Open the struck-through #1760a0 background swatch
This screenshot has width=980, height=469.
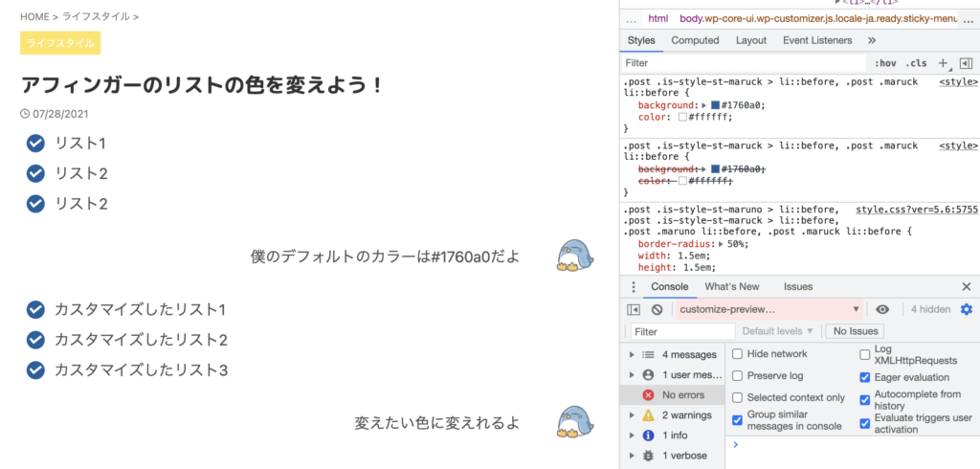(x=716, y=168)
